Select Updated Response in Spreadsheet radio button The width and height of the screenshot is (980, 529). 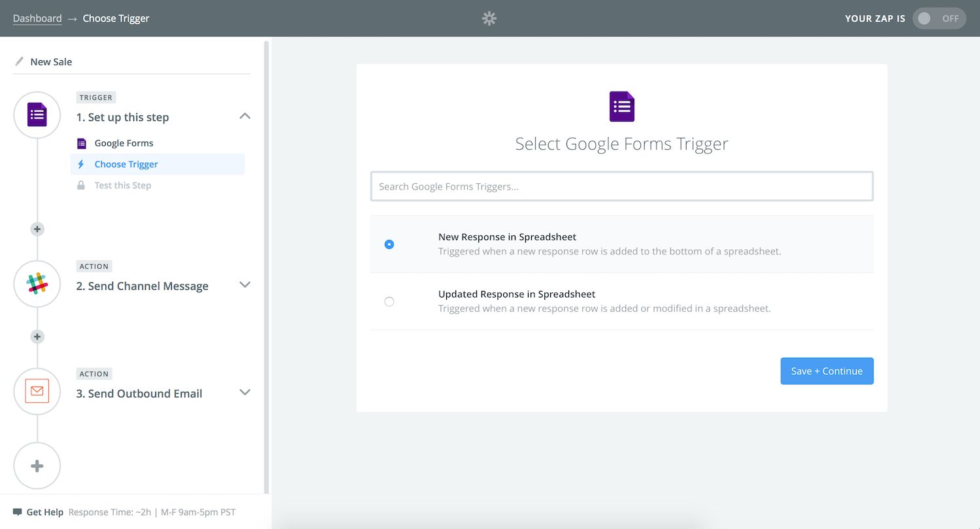click(389, 301)
